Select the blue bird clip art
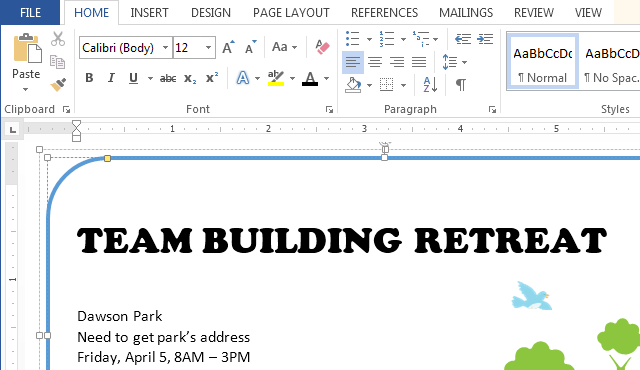The height and width of the screenshot is (370, 640). pos(531,296)
